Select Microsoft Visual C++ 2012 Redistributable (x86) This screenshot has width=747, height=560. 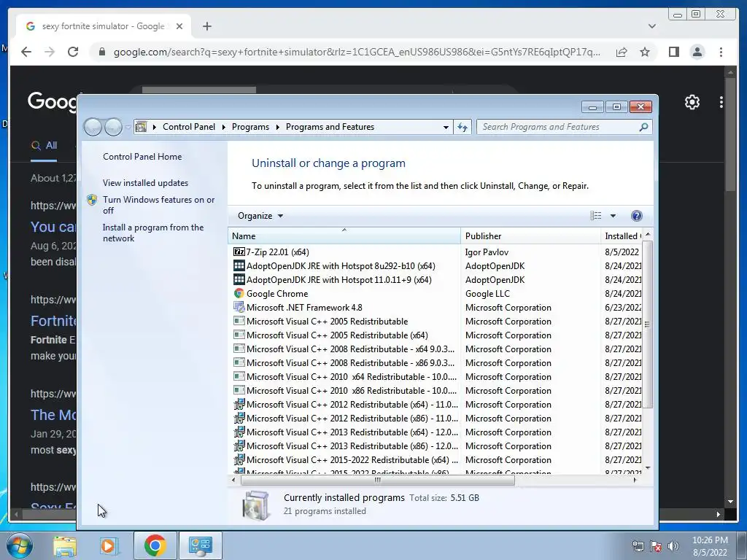pyautogui.click(x=344, y=418)
